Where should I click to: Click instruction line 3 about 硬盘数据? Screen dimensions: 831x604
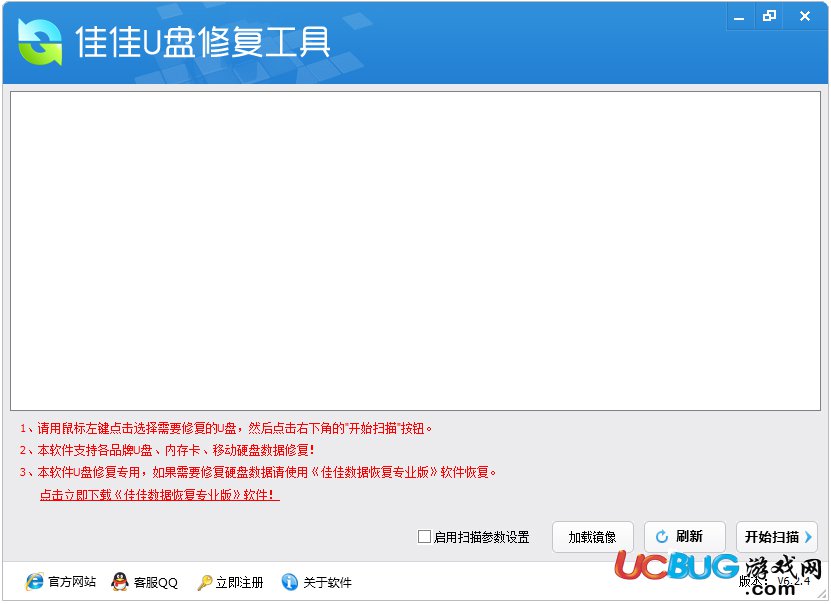pos(258,472)
